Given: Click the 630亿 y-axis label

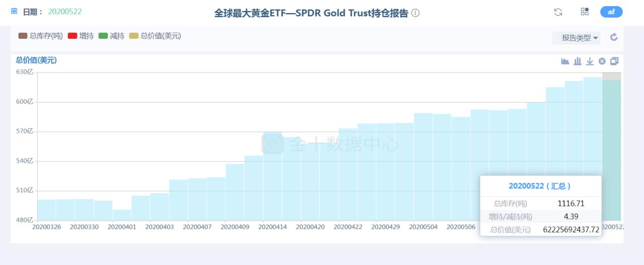Looking at the screenshot, I should coord(24,72).
